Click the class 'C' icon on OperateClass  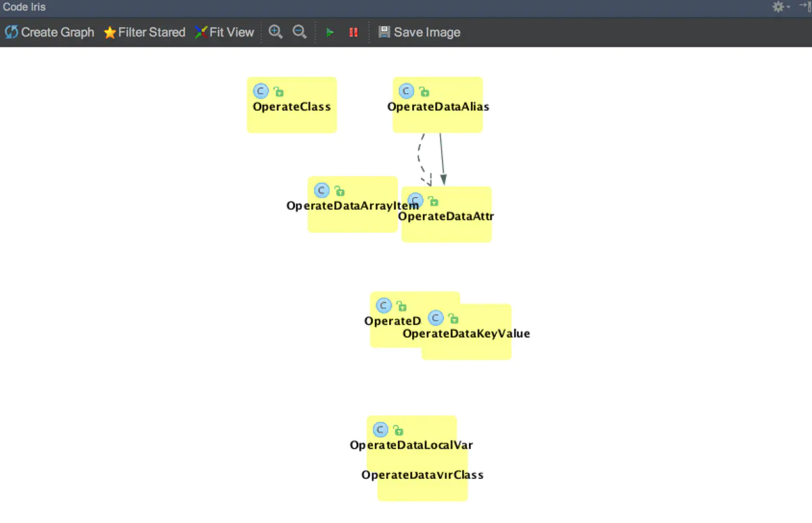[261, 91]
